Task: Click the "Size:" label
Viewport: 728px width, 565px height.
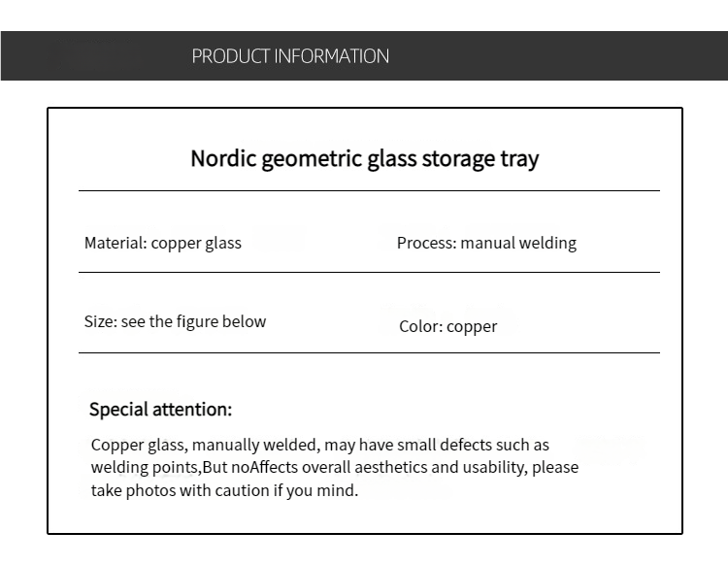Action: tap(100, 321)
